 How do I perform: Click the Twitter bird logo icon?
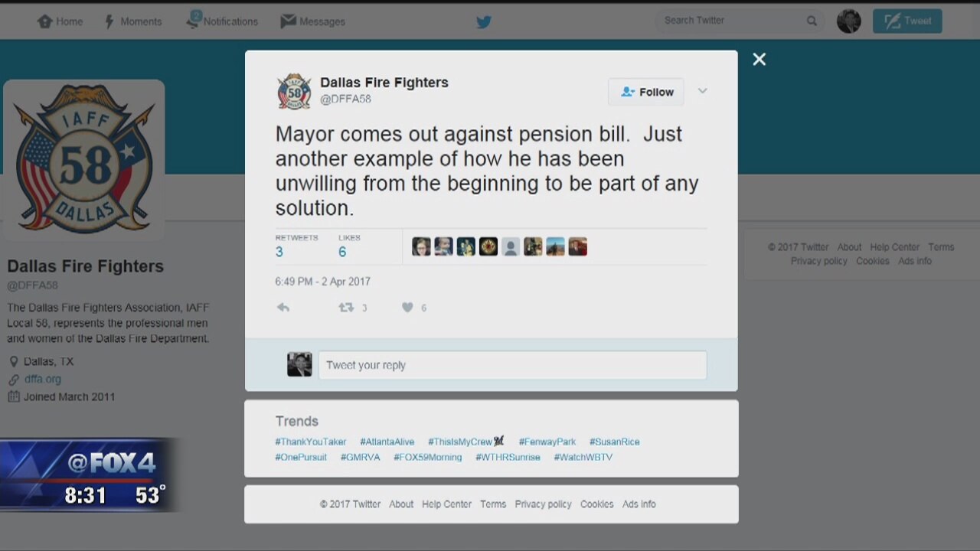pyautogui.click(x=484, y=21)
